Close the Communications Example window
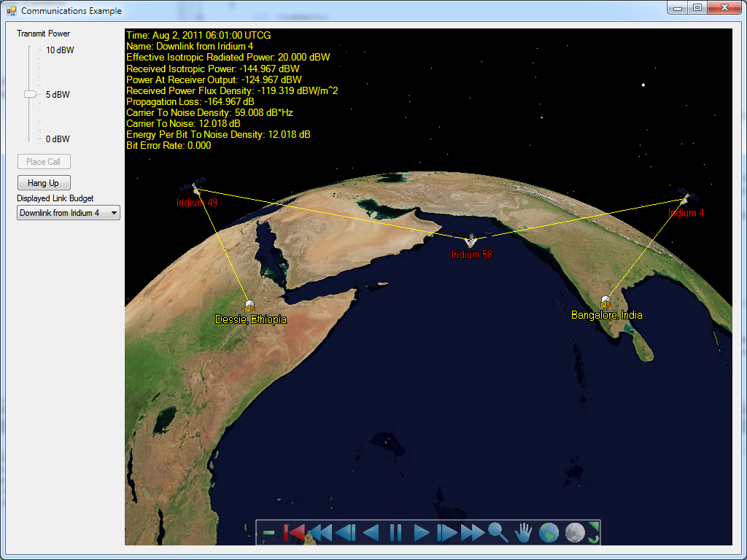Viewport: 747px width, 560px height. pyautogui.click(x=724, y=8)
